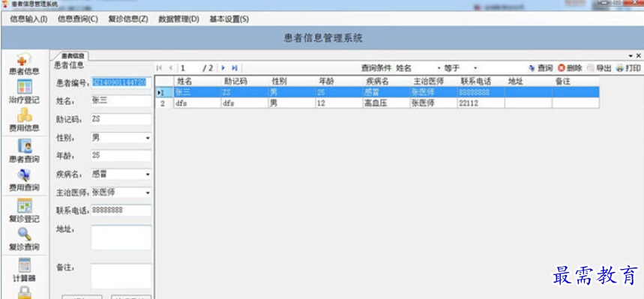
Task: Launch the 计算器 sidebar tool
Action: coord(24,271)
